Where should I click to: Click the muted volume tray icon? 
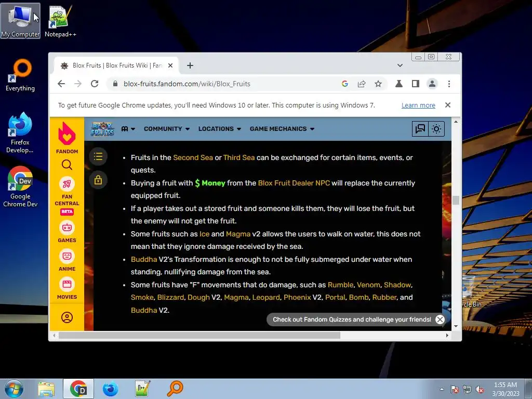480,390
